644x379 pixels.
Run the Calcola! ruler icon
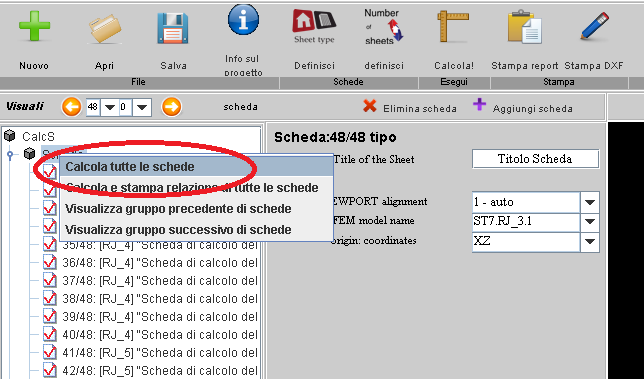pyautogui.click(x=453, y=27)
